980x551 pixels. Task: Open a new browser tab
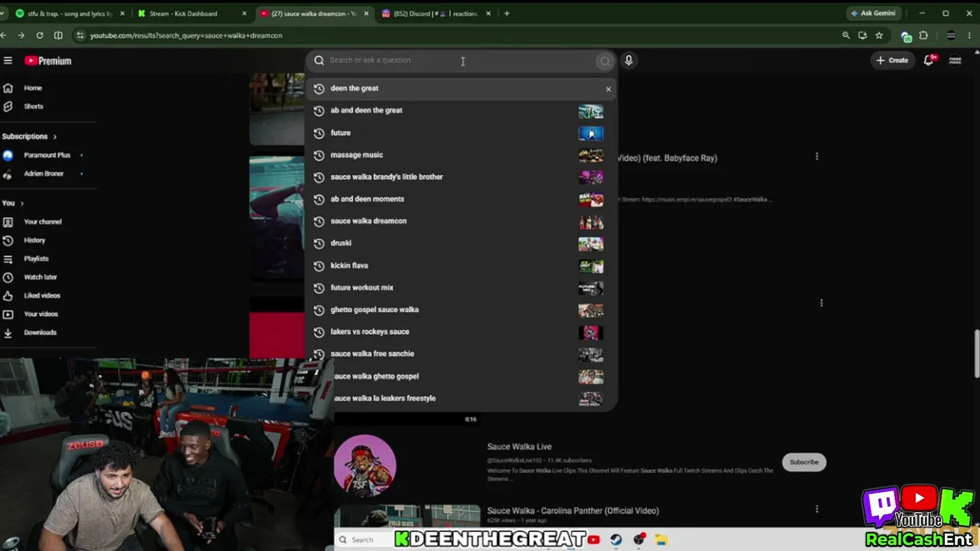click(x=506, y=13)
